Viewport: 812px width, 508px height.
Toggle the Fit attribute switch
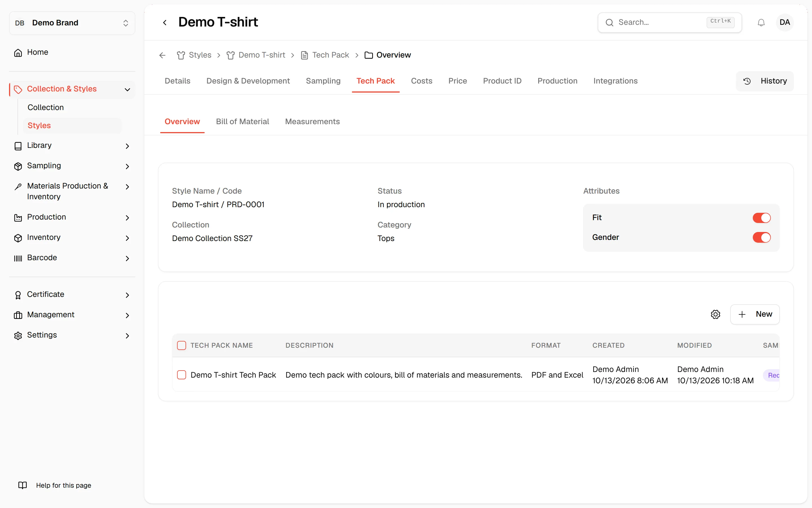pos(761,218)
